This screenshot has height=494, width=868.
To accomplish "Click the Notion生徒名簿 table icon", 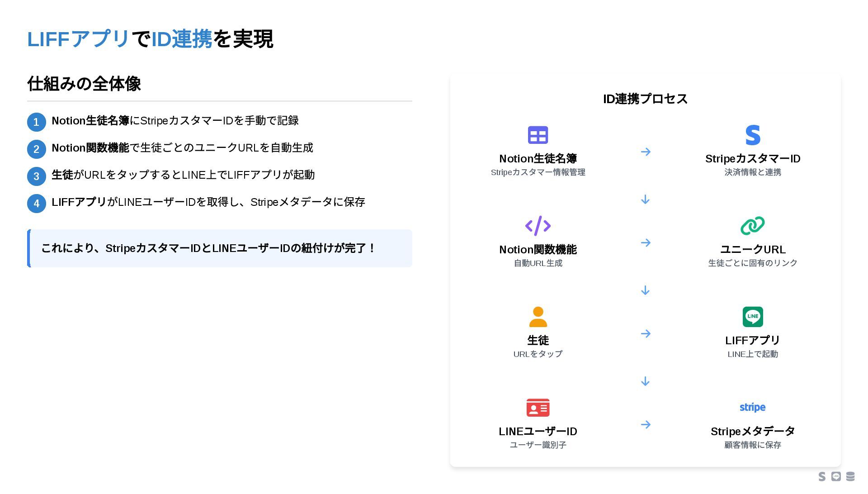I will [x=538, y=135].
